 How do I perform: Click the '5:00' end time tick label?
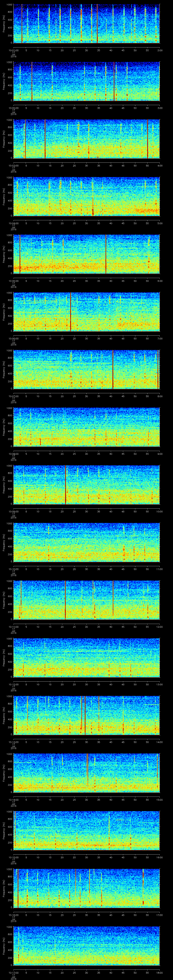(x=160, y=223)
